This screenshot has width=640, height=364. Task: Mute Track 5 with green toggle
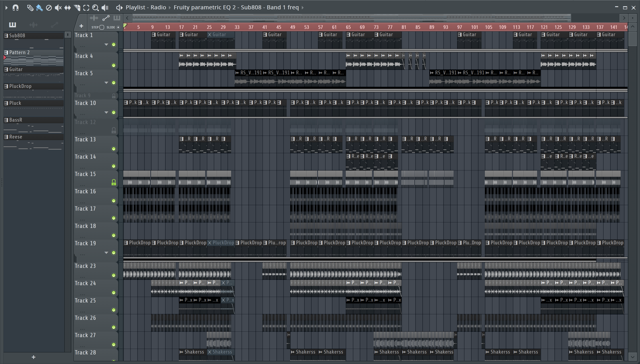coord(114,83)
